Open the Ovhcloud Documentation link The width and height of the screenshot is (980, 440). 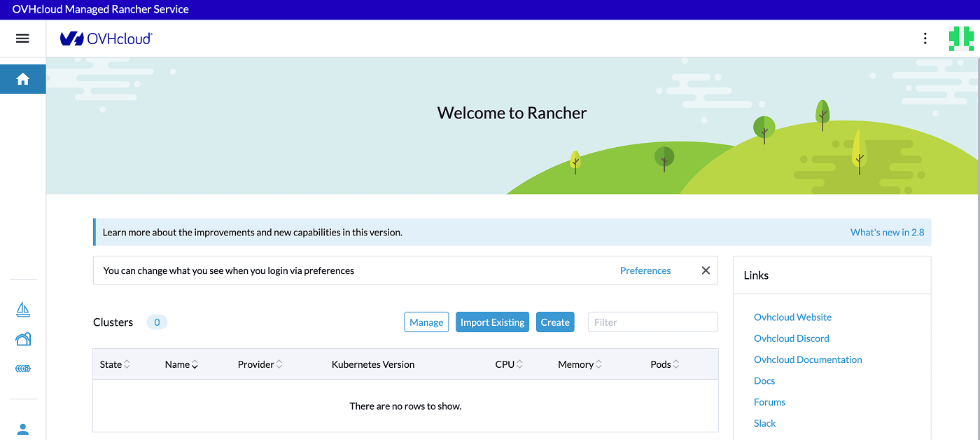(808, 359)
